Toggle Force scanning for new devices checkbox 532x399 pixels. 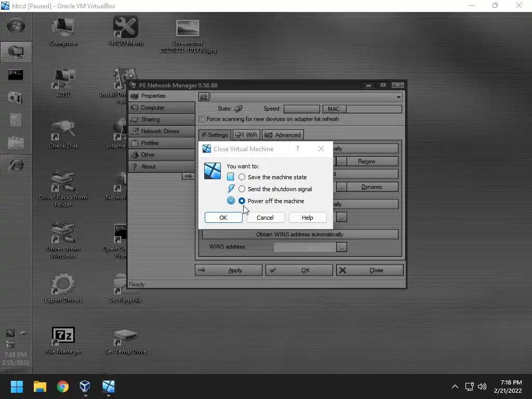coord(202,119)
